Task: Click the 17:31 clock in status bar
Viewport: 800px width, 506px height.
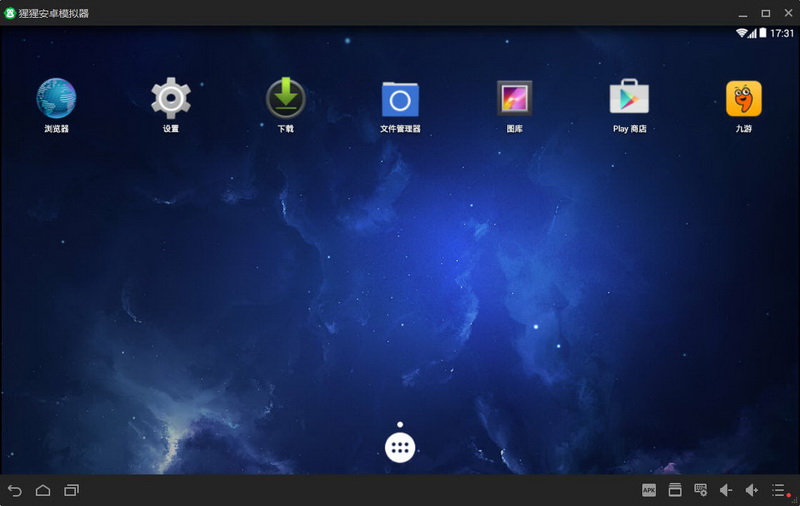Action: 782,33
